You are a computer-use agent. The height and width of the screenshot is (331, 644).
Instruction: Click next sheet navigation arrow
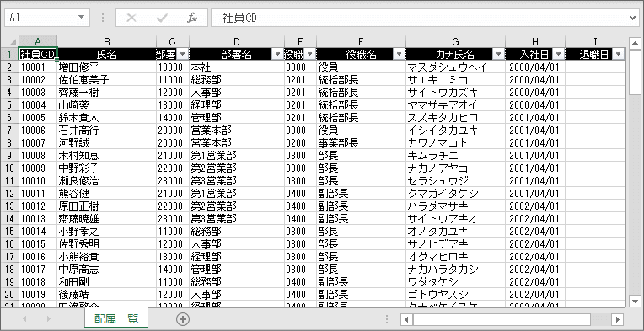pos(49,318)
